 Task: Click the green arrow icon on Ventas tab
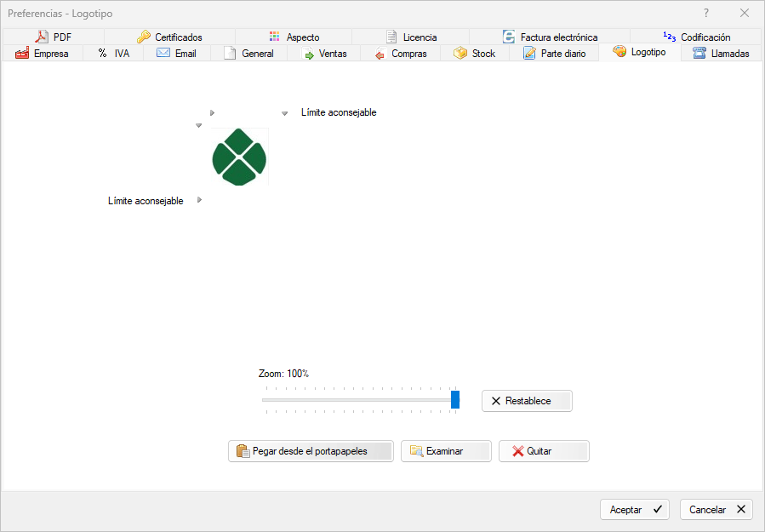tap(309, 54)
